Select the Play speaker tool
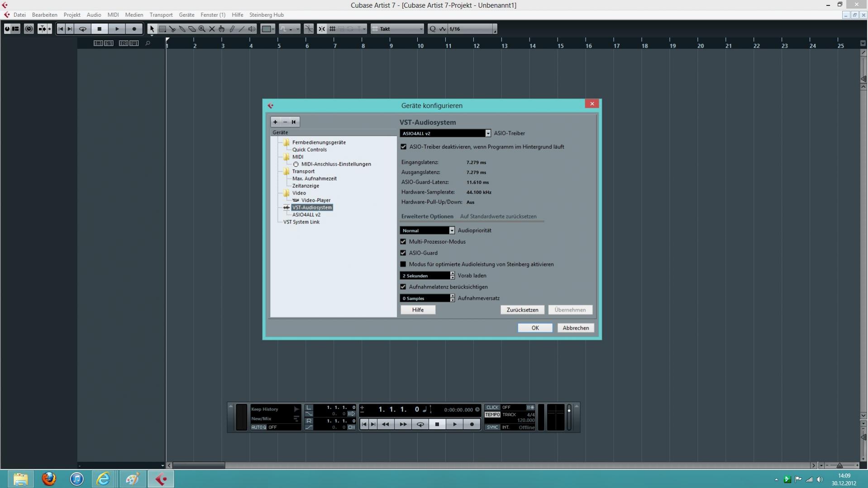Screen dimensions: 868x488 252,29
